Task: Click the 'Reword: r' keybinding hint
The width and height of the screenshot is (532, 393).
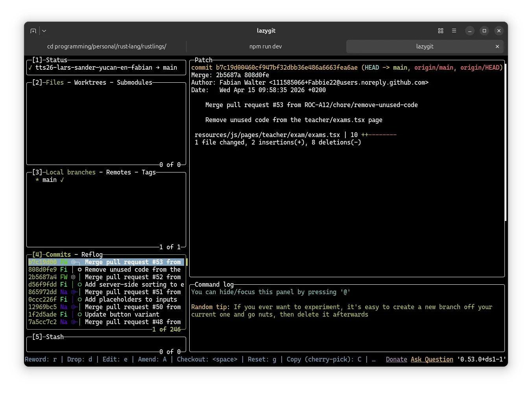Action: pos(41,360)
